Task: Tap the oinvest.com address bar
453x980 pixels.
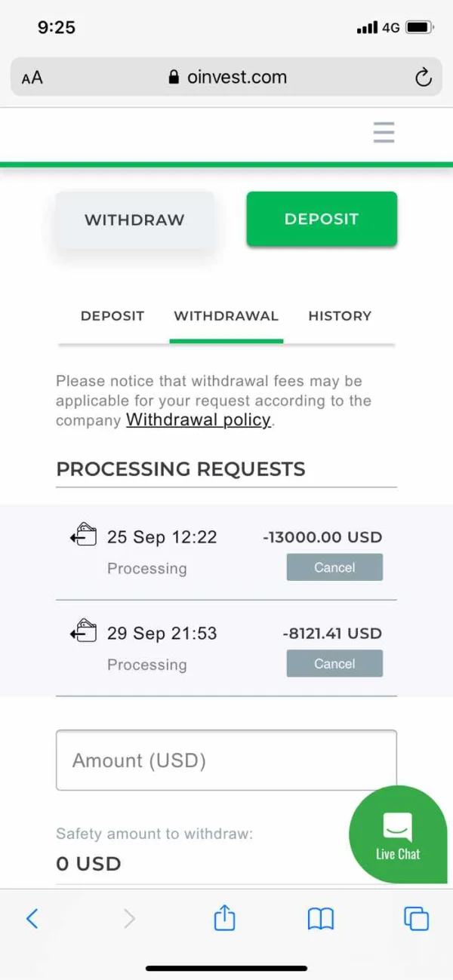Action: pos(226,77)
